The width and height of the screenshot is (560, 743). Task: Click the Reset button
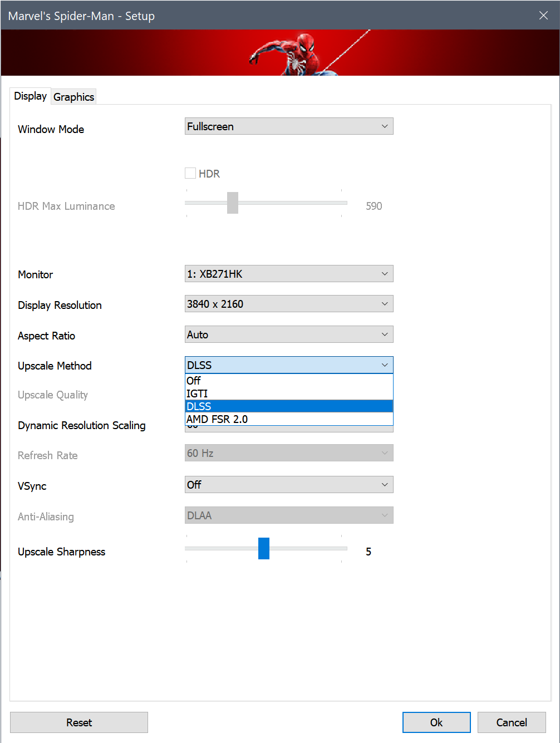(79, 722)
